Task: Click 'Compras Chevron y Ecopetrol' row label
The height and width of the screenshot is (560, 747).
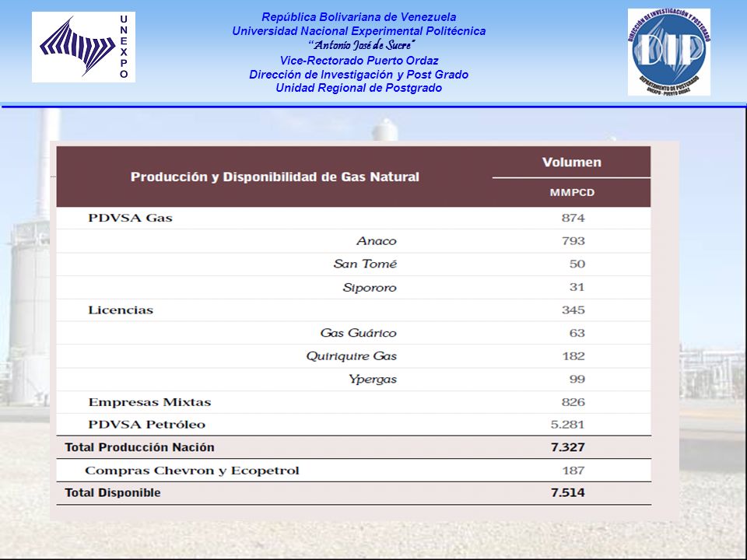Action: pos(192,471)
